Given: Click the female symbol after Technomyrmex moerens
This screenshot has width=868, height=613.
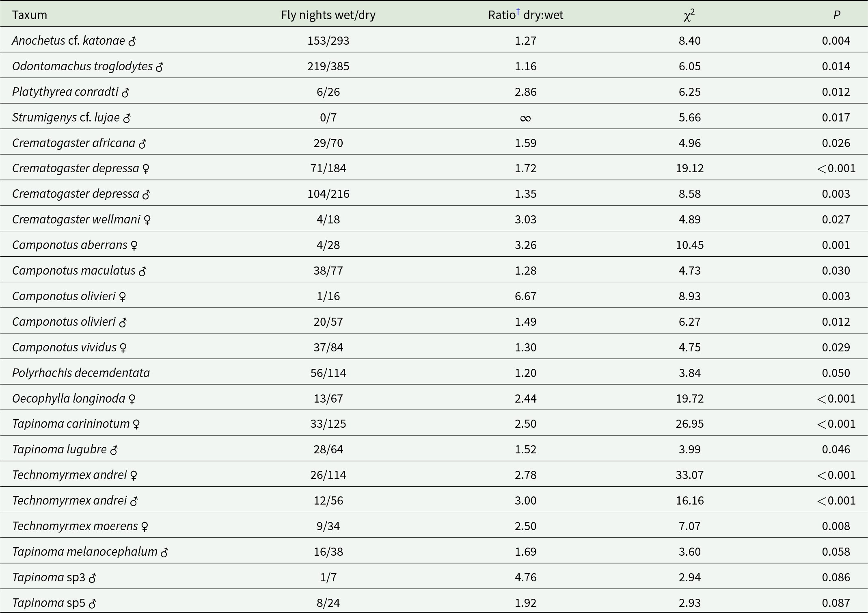Looking at the screenshot, I should tap(145, 526).
